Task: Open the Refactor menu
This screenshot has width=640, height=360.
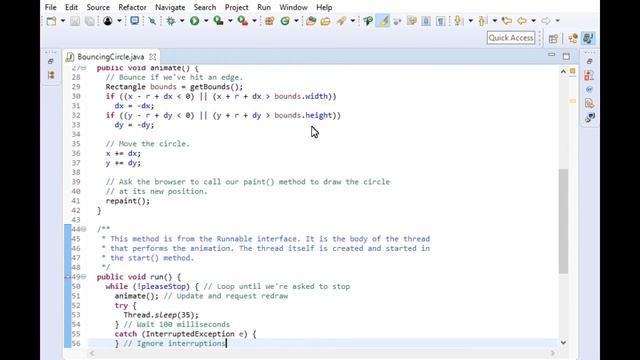Action: pyautogui.click(x=132, y=7)
